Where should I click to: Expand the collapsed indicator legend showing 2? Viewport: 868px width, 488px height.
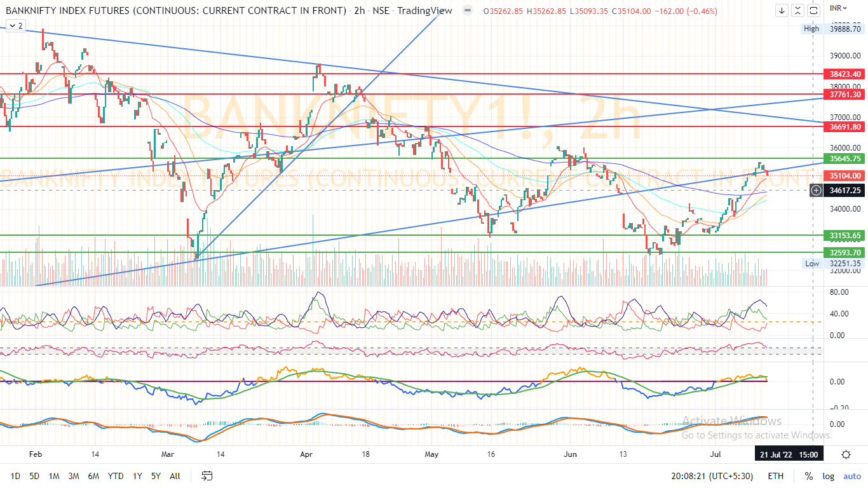(x=16, y=25)
